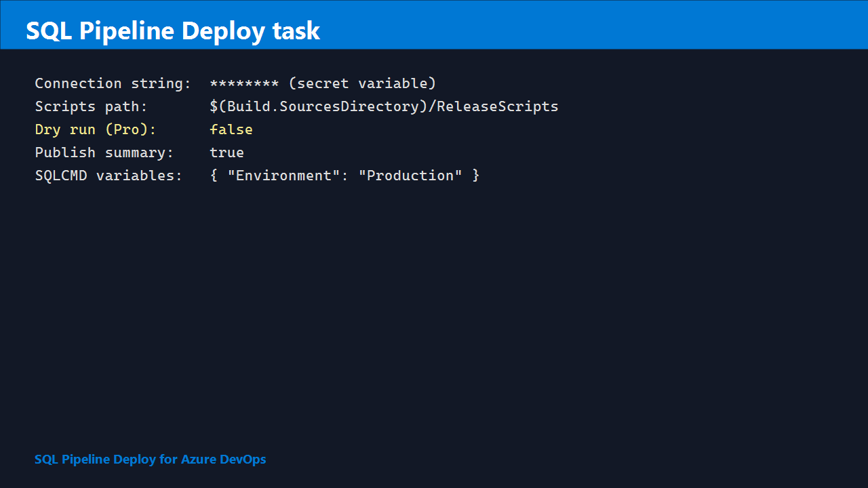
Task: Click the '{ "Environment": "Production" }' value
Action: pyautogui.click(x=344, y=176)
